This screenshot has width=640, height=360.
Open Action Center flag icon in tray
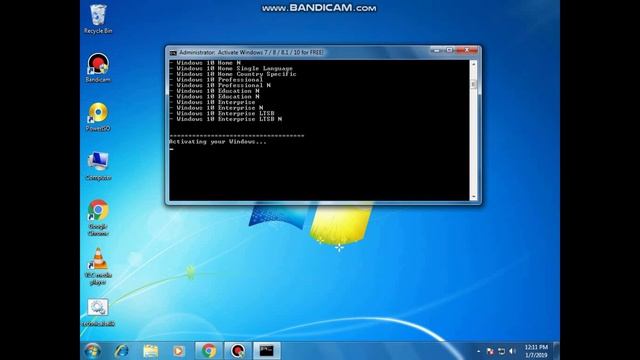490,351
